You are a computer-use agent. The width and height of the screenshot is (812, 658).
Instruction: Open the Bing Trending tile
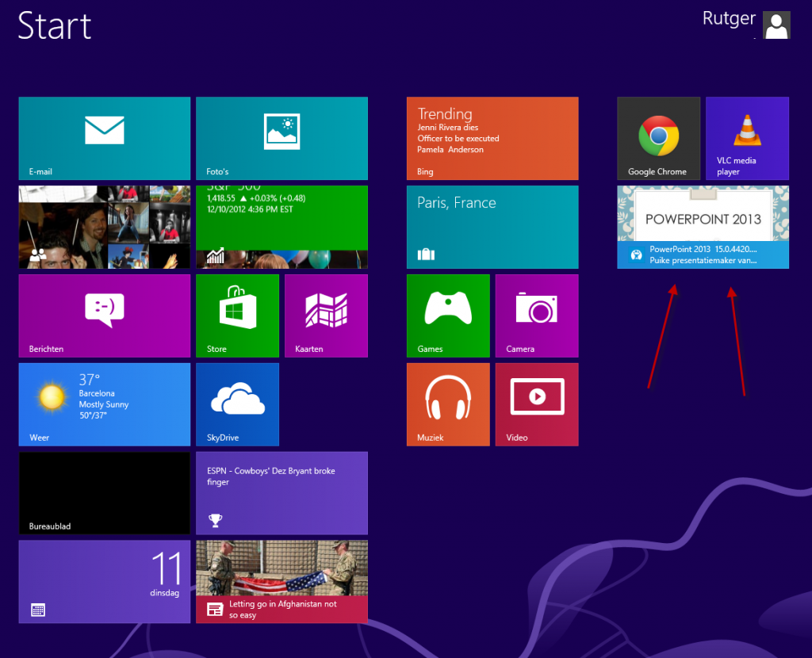(492, 139)
